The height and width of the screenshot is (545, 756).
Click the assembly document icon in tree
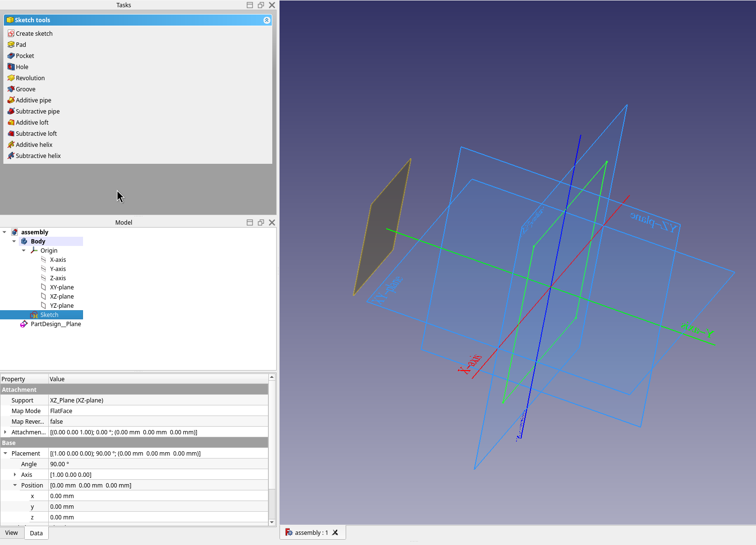(x=14, y=232)
